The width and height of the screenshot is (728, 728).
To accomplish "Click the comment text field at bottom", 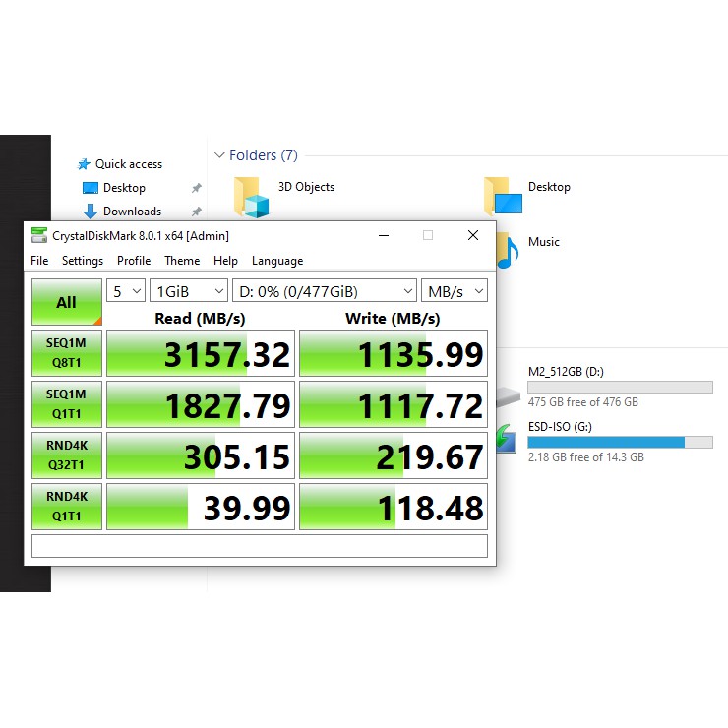I will pyautogui.click(x=260, y=546).
